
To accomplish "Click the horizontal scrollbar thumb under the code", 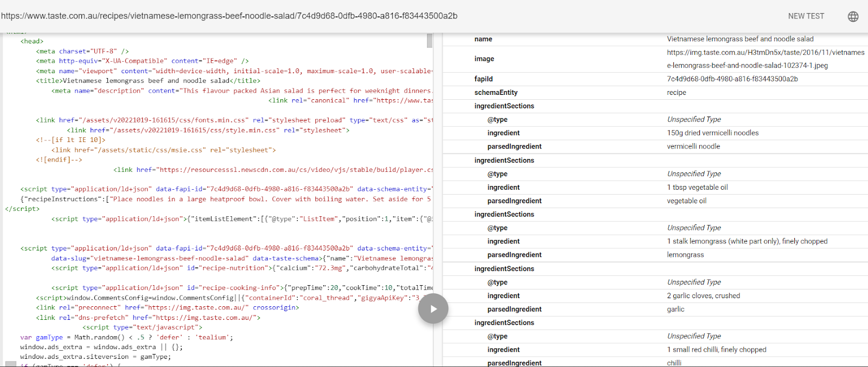I will [x=10, y=364].
